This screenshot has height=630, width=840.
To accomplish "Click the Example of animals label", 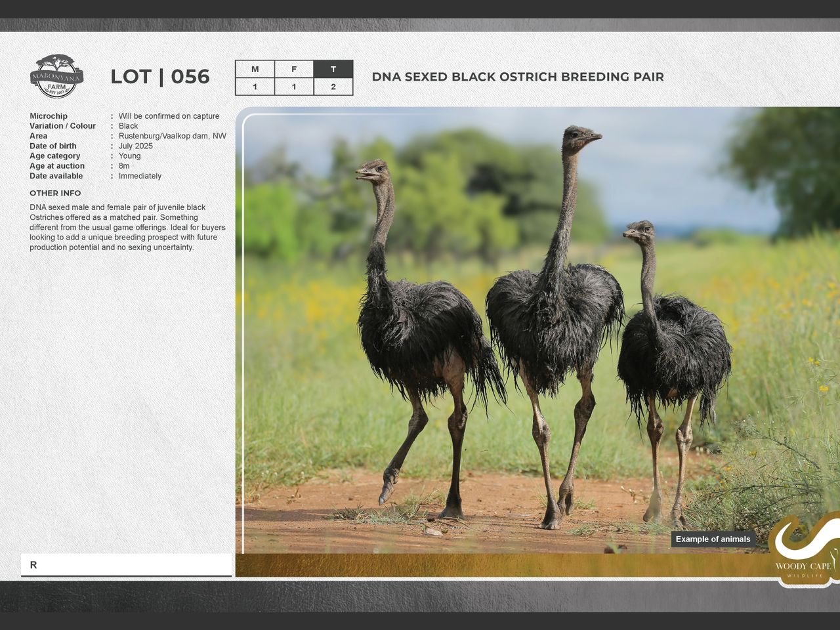I will click(713, 539).
